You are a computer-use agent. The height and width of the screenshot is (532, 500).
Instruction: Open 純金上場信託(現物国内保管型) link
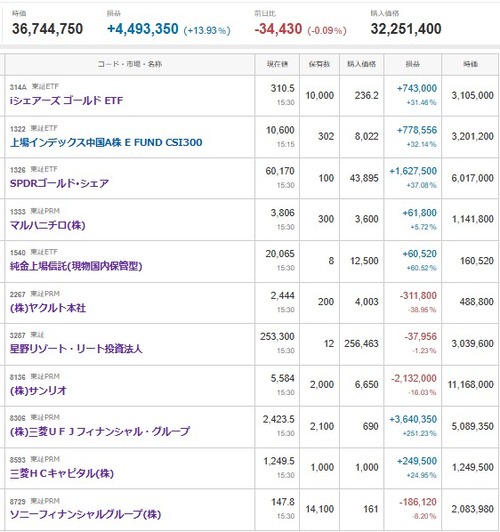click(x=76, y=266)
